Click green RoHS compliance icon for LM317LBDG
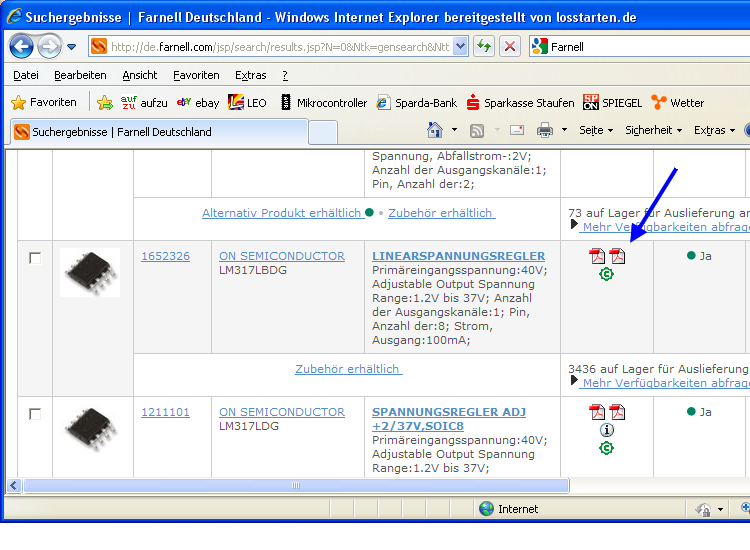The image size is (750, 550). click(607, 274)
